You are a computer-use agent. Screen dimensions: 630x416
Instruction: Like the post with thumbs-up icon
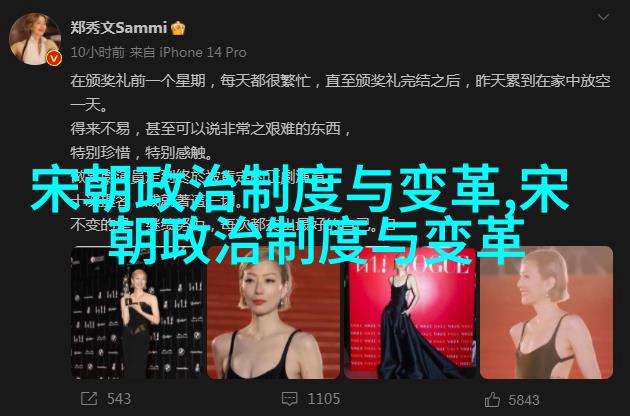click(492, 399)
